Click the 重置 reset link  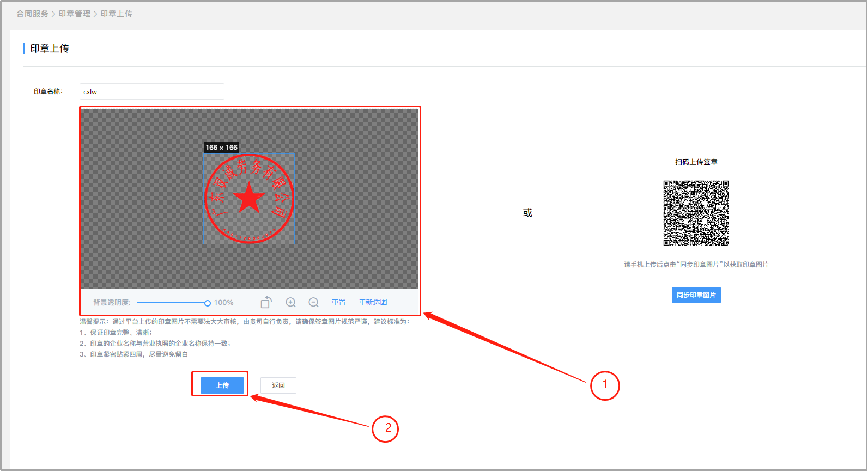coord(338,302)
